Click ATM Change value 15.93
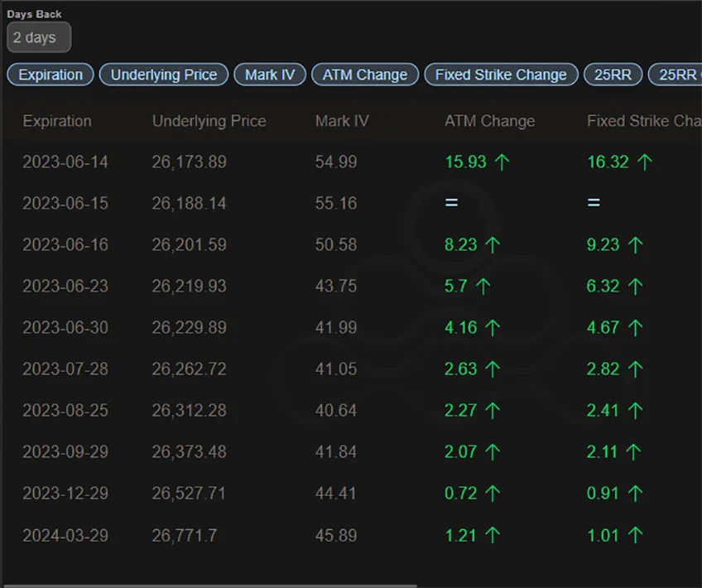The width and height of the screenshot is (702, 588). tap(465, 161)
